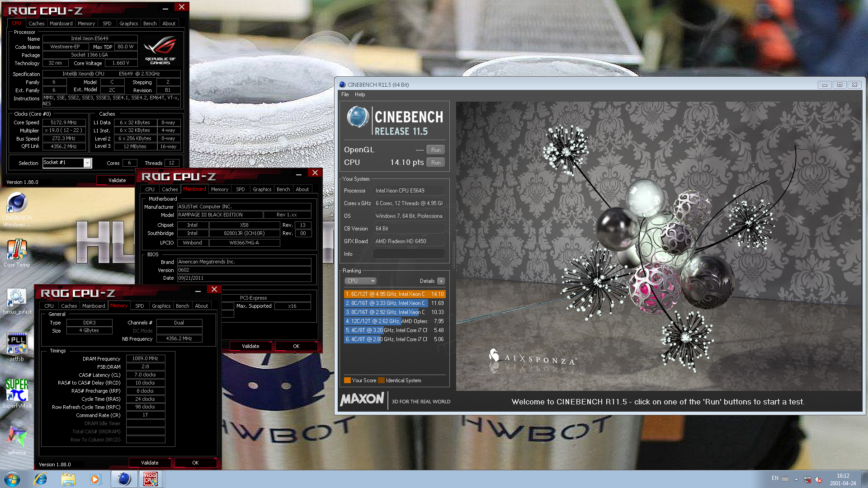Screen dimensions: 868x488
Task: Click the keyboard tray icon
Action: point(785,479)
